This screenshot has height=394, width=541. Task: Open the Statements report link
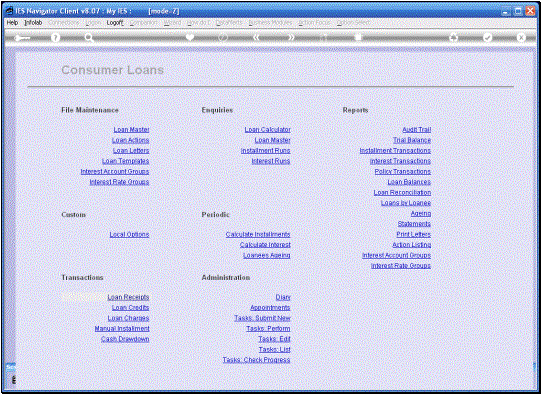coord(414,224)
